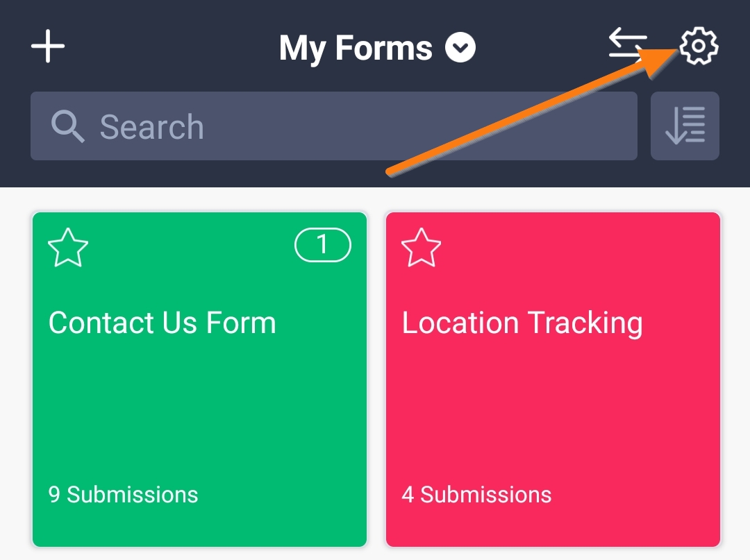Viewport: 750px width, 560px height.
Task: Favorite the Contact Us Form with its star
Action: tap(68, 248)
